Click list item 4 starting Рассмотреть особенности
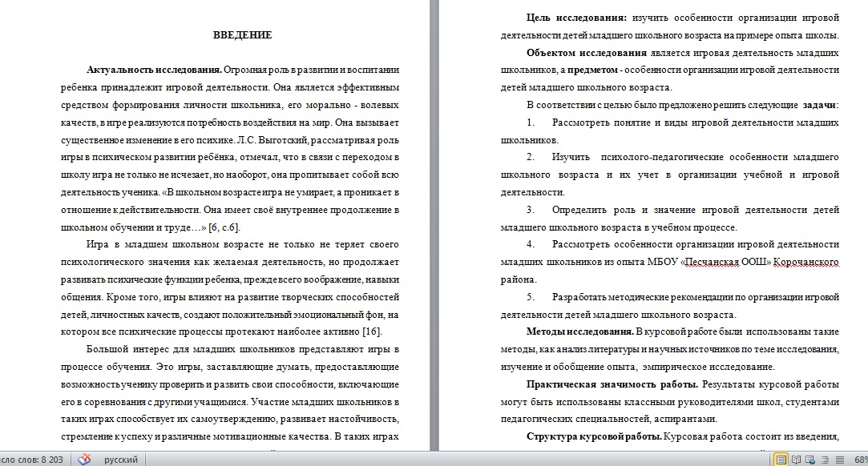The height and width of the screenshot is (466, 868). coord(670,262)
